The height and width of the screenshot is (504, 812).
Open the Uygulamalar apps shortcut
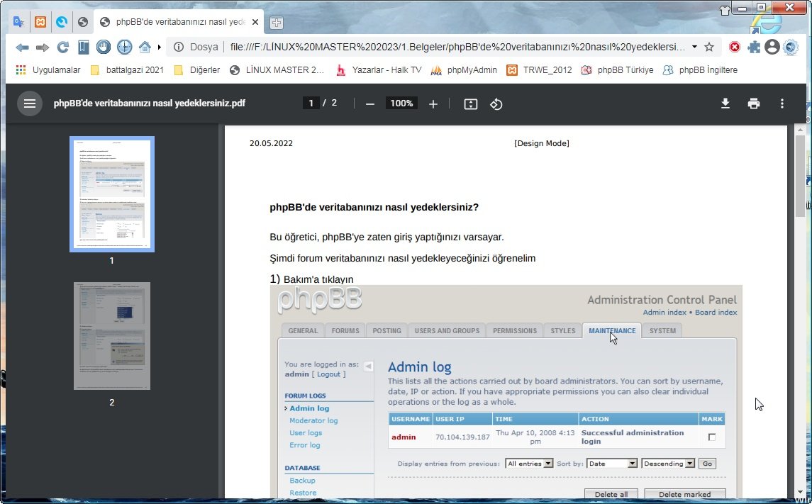tap(48, 70)
